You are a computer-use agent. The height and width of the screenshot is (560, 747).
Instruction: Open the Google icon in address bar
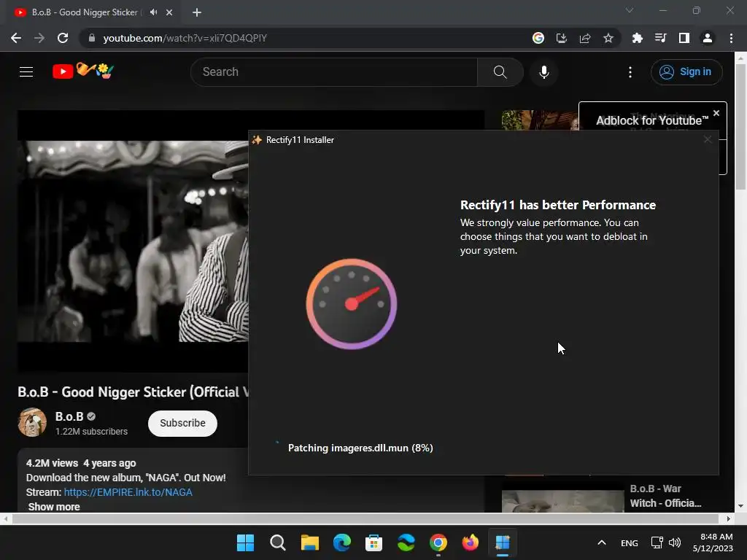[x=538, y=38]
